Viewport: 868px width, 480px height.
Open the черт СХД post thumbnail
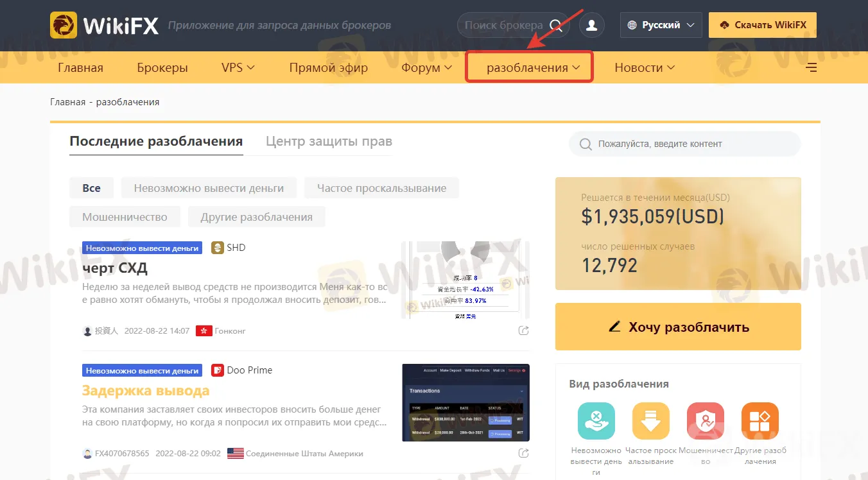click(x=465, y=280)
